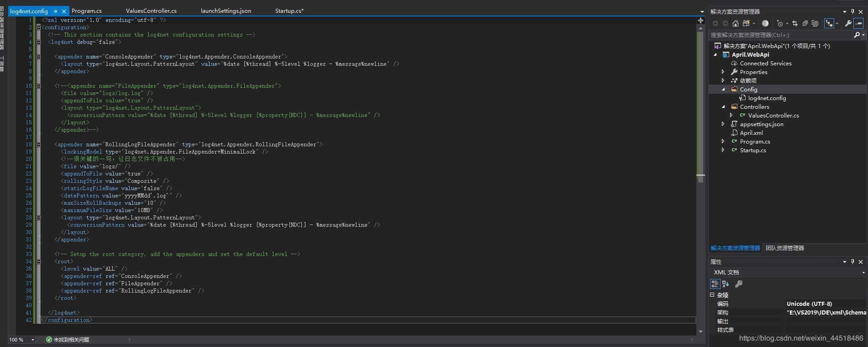Expand the Properties node in Solution Explorer
The height and width of the screenshot is (347, 868).
pyautogui.click(x=723, y=72)
